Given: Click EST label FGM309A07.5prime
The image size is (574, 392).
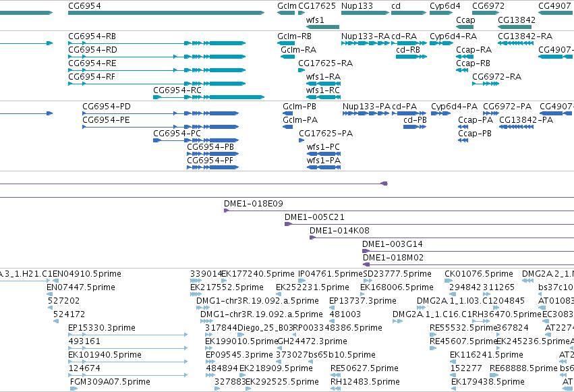Looking at the screenshot, I should pos(110,382).
